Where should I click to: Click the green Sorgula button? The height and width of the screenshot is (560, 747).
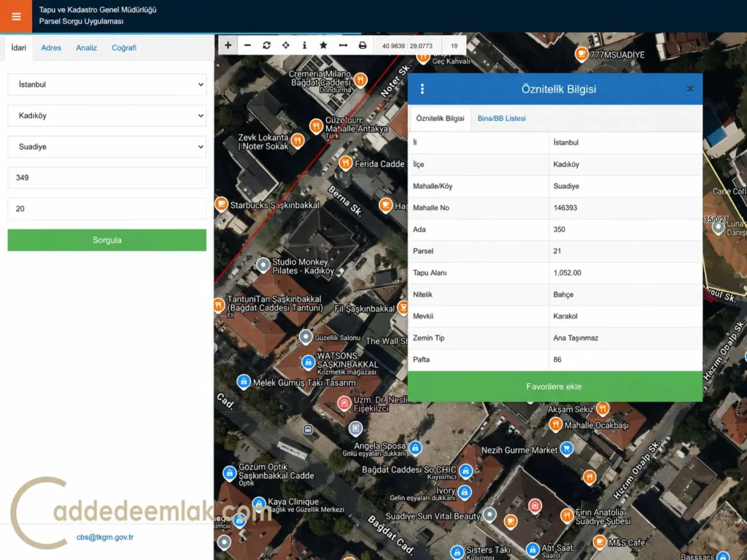[107, 240]
